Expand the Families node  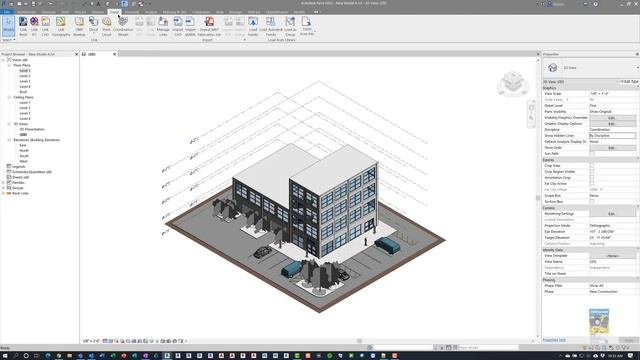tap(4, 183)
